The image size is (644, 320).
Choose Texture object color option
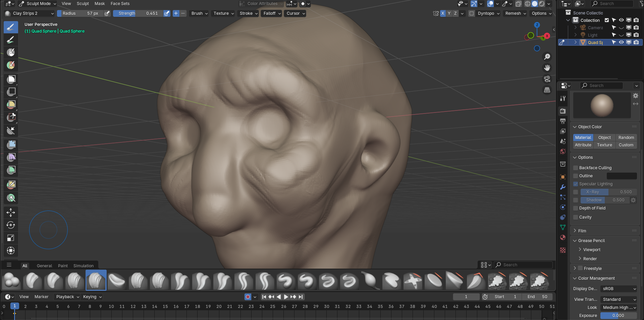point(604,145)
